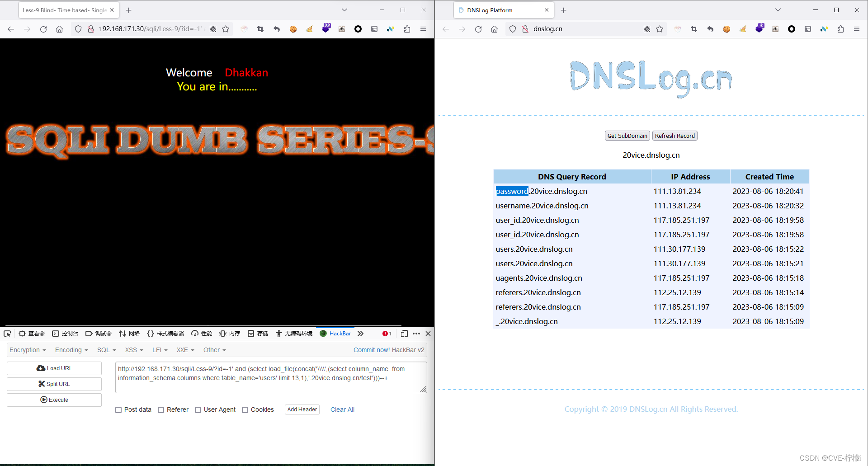Click the crop screenshot extension in right browser
Screen dimensions: 868x466
pos(694,29)
